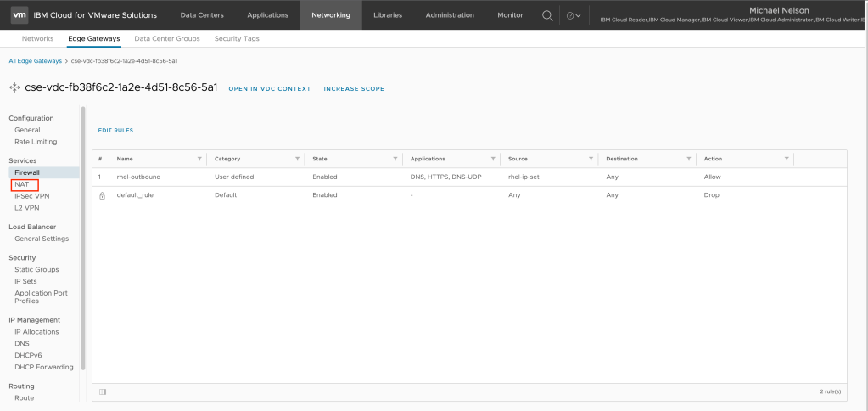Click the Category column filter icon
Image resolution: width=868 pixels, height=411 pixels.
coord(297,159)
